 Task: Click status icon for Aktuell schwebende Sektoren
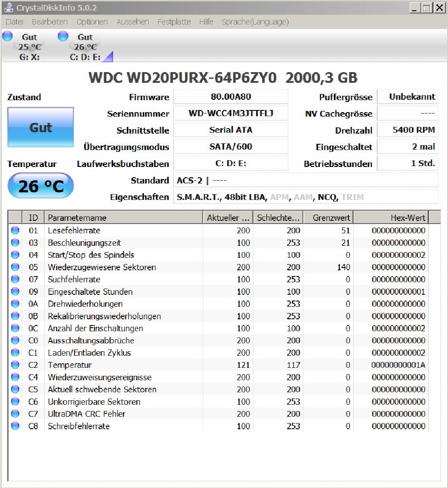pos(15,389)
